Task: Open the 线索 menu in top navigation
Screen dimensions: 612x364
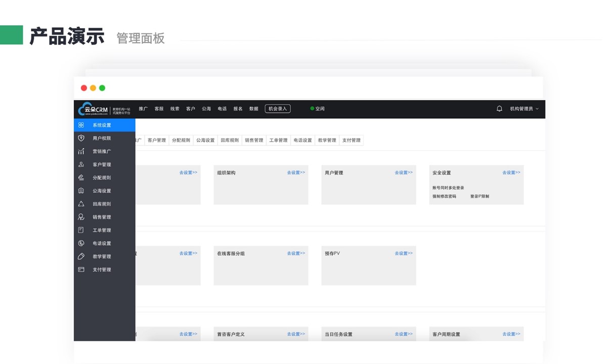Action: 174,109
